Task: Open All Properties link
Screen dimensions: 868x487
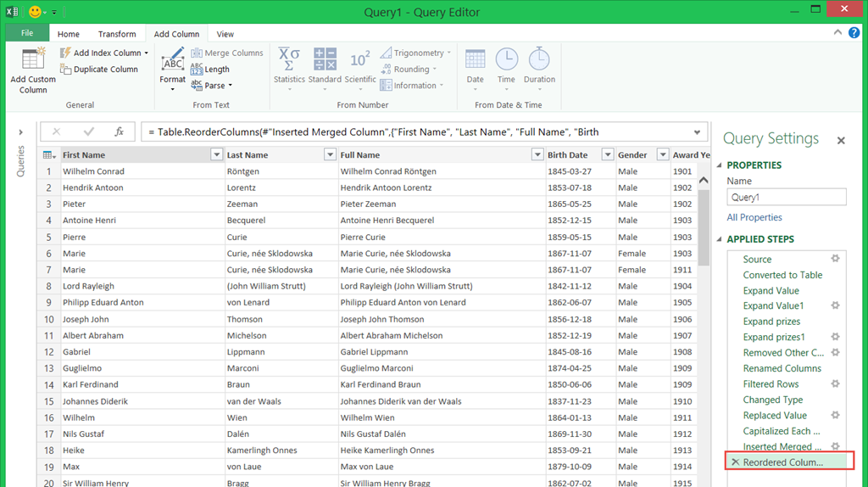Action: click(x=754, y=217)
